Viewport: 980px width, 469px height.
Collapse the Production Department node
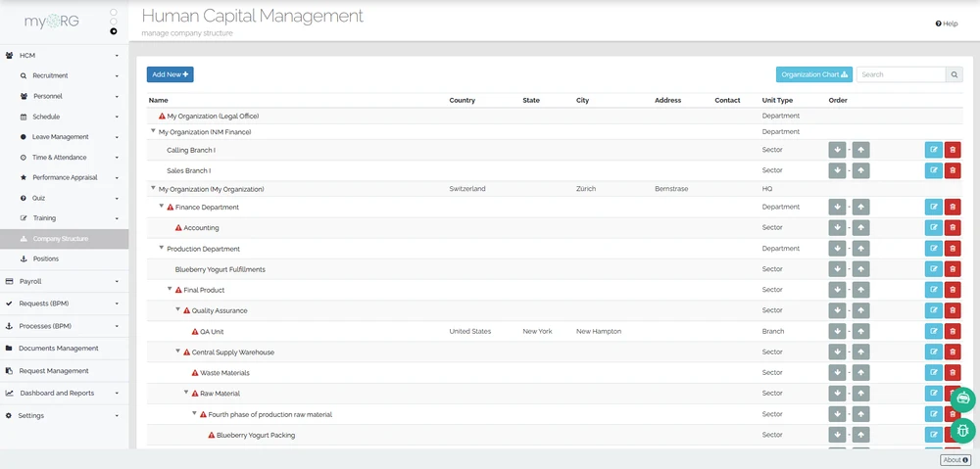162,248
